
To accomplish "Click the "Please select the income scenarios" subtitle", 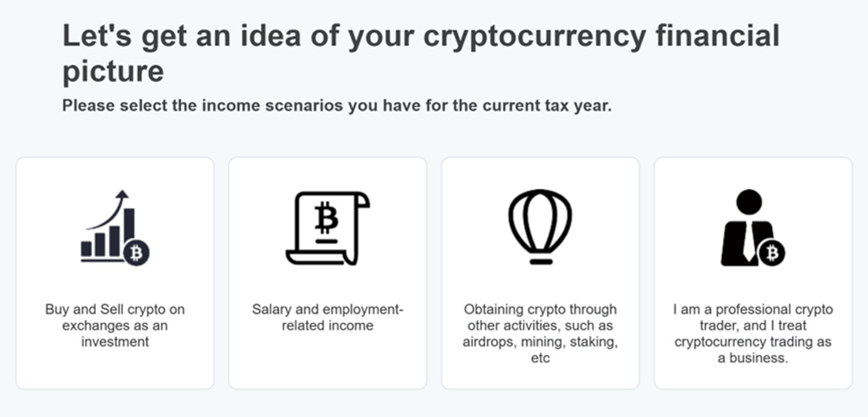I will 337,106.
